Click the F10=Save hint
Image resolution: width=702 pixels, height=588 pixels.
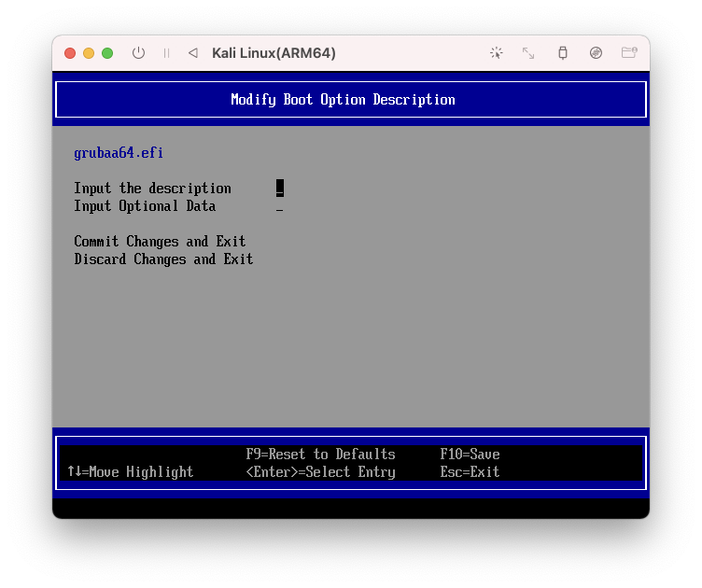(x=470, y=455)
